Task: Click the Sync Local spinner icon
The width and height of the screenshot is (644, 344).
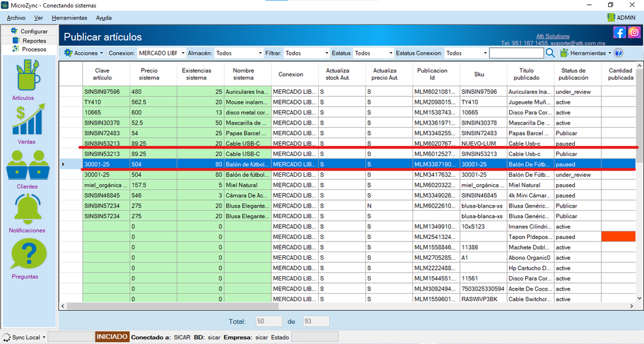Action: (6, 338)
